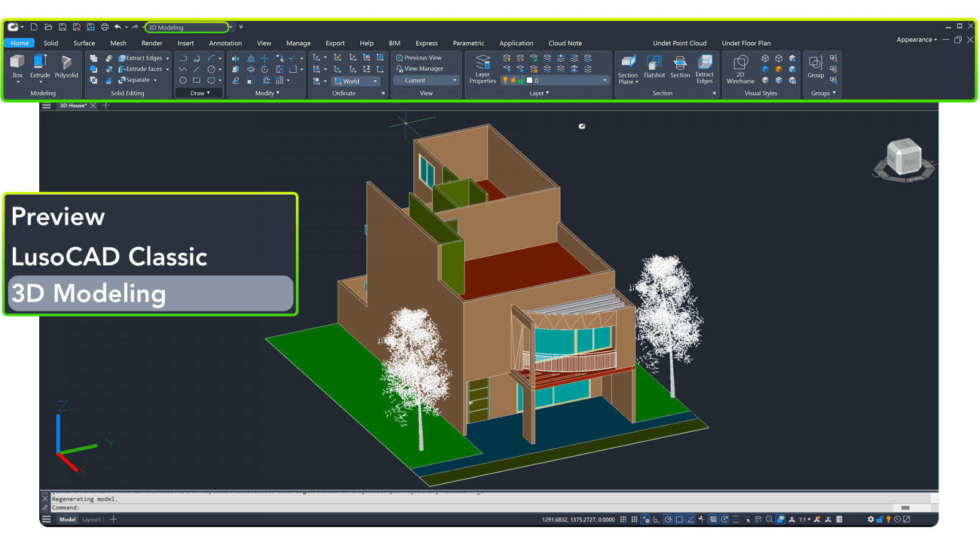
Task: Open the Annotation ribbon tab
Action: [225, 43]
